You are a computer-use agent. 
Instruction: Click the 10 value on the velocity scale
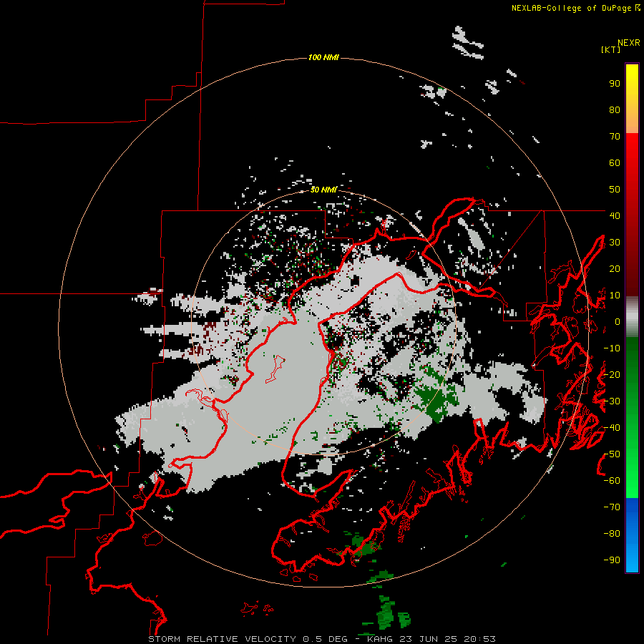point(615,296)
